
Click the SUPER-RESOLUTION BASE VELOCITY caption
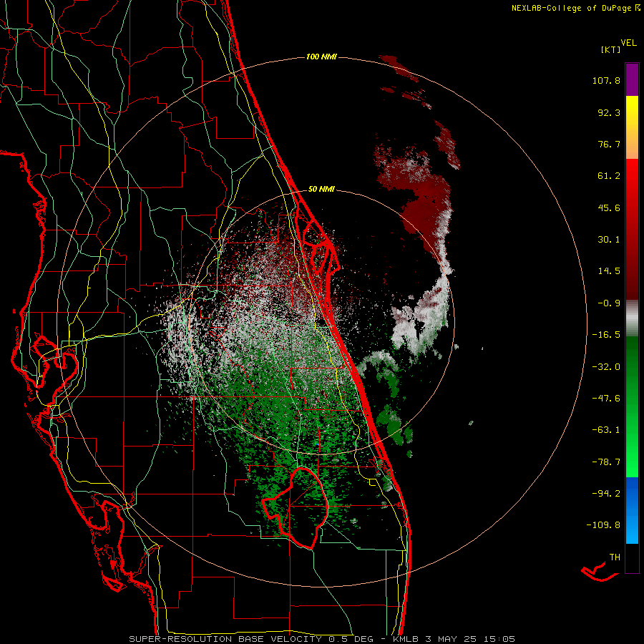[225, 639]
